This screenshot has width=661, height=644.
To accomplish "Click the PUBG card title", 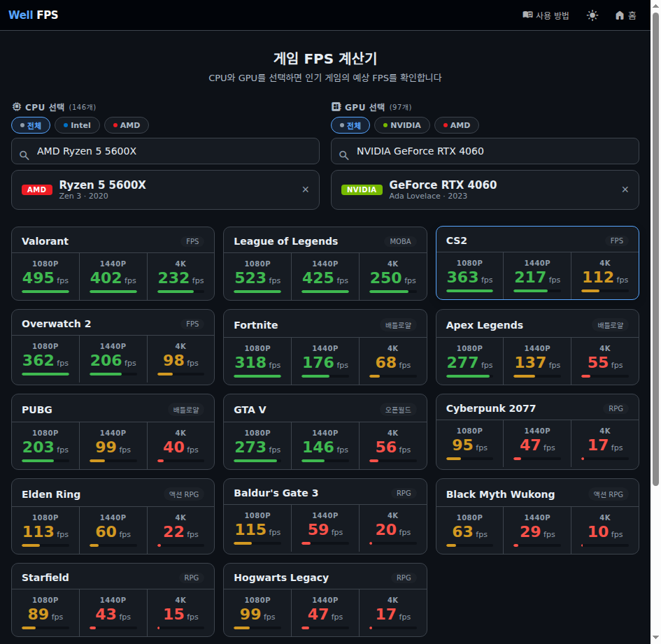I will point(37,410).
